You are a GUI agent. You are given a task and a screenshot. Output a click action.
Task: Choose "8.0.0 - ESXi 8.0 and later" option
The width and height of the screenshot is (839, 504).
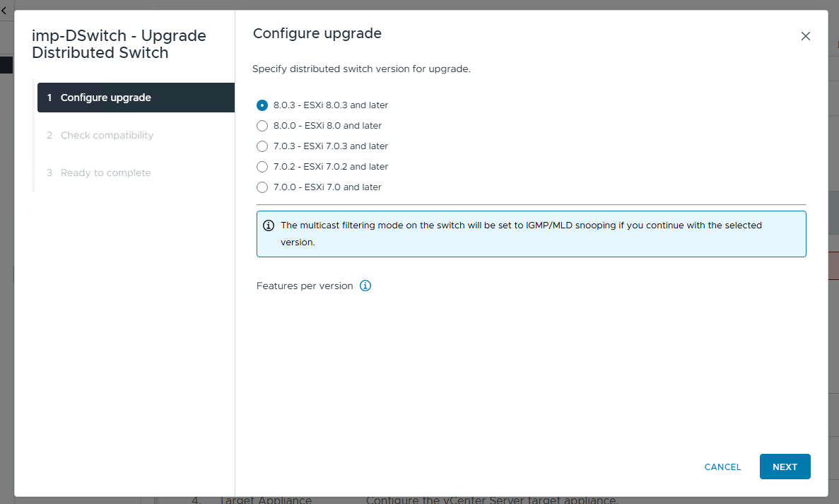coord(262,125)
